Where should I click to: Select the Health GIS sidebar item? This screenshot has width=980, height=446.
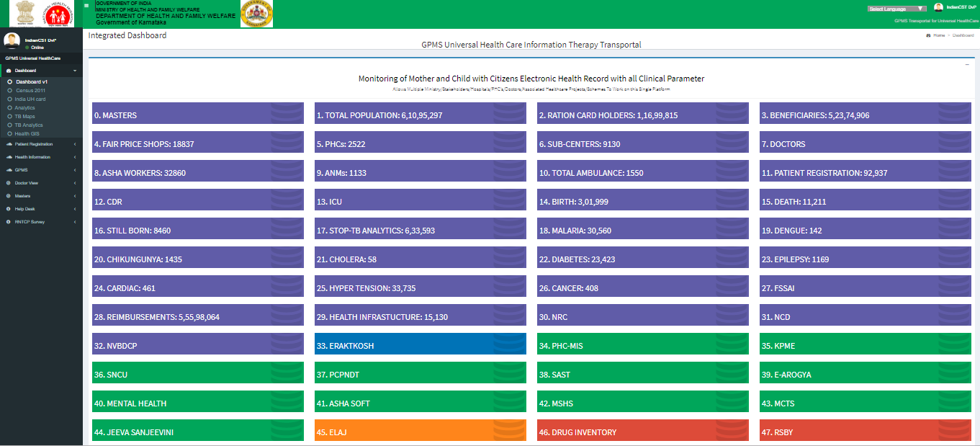coord(27,133)
